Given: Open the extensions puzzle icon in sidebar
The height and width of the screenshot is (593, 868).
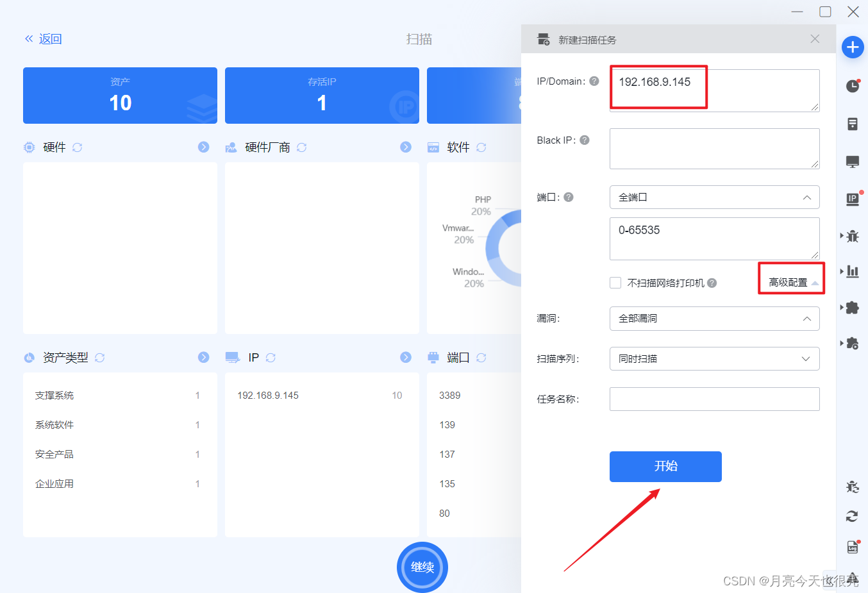Looking at the screenshot, I should tap(853, 308).
